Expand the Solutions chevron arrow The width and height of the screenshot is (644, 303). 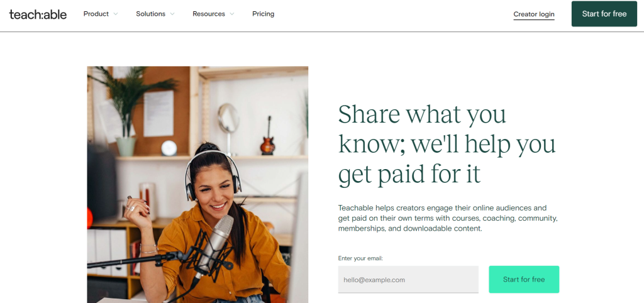point(172,14)
